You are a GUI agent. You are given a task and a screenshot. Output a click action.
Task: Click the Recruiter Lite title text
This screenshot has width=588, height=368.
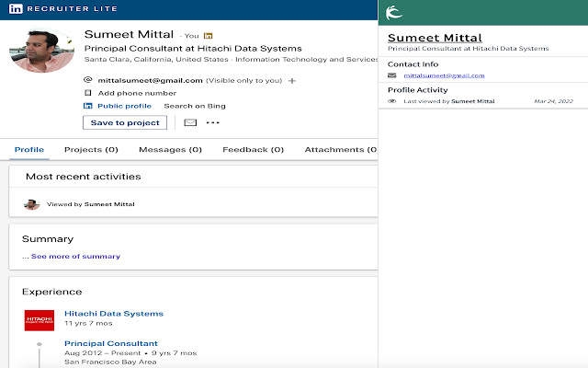click(x=72, y=8)
